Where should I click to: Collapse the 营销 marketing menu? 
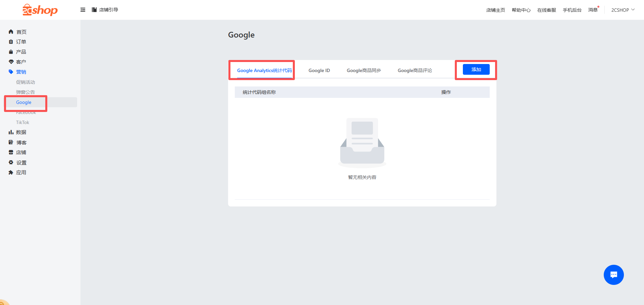21,72
